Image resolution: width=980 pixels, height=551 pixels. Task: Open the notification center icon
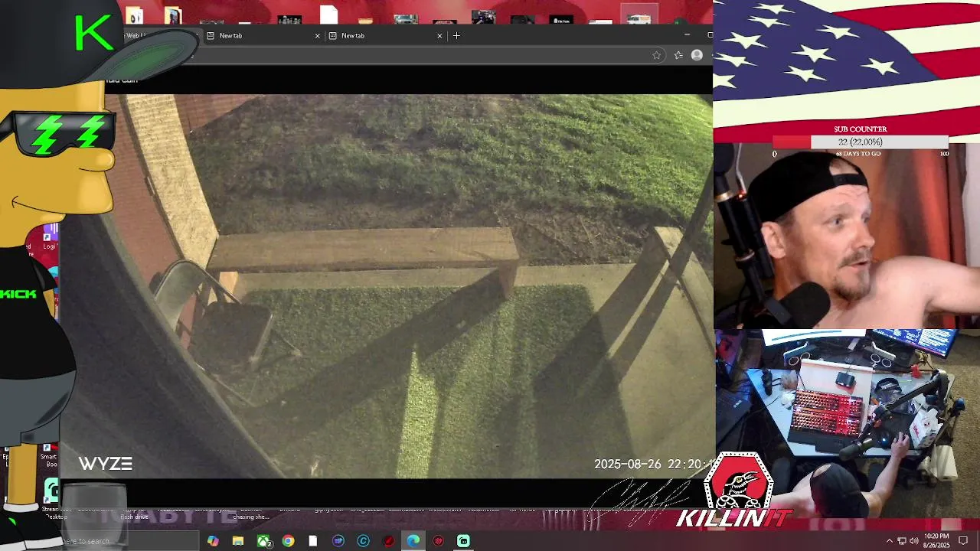[963, 541]
